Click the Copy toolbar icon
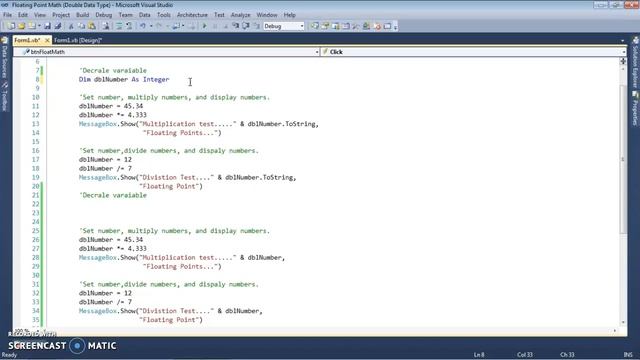The width and height of the screenshot is (640, 360). 81,26
